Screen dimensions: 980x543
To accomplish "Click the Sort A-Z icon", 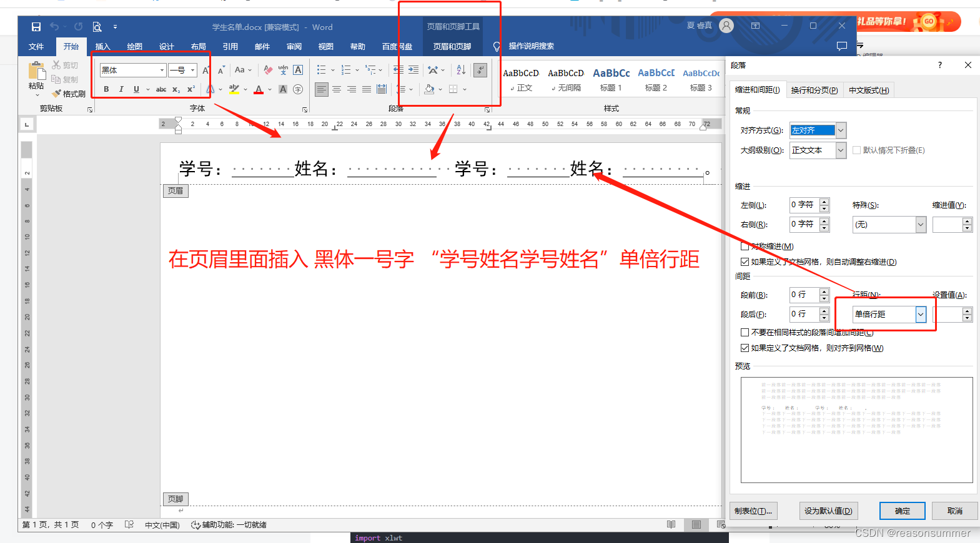I will click(x=461, y=70).
